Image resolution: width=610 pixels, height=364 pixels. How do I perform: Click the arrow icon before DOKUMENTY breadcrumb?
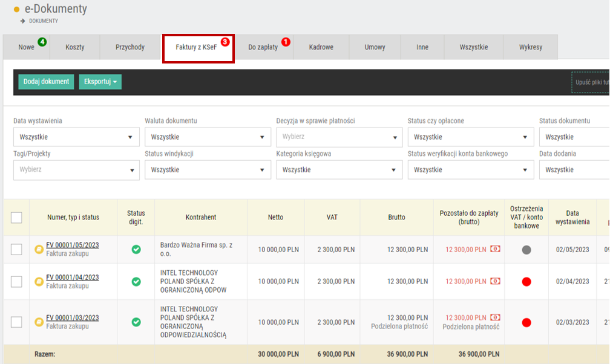point(22,21)
